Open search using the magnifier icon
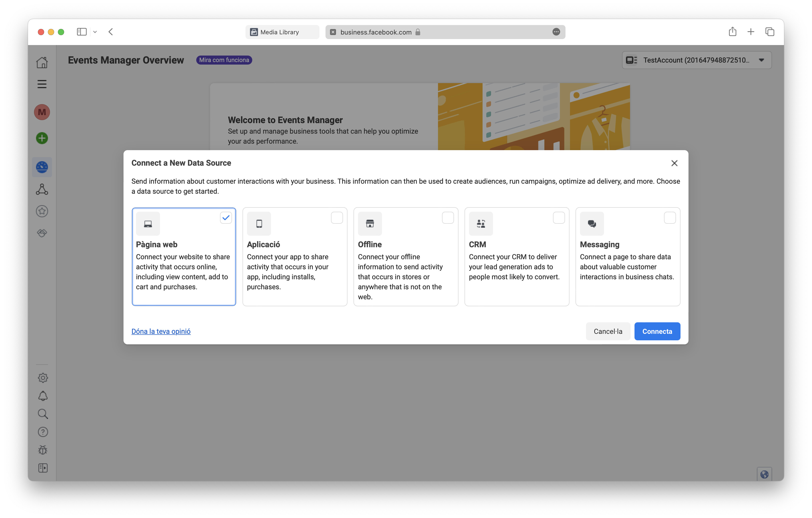 [42, 414]
